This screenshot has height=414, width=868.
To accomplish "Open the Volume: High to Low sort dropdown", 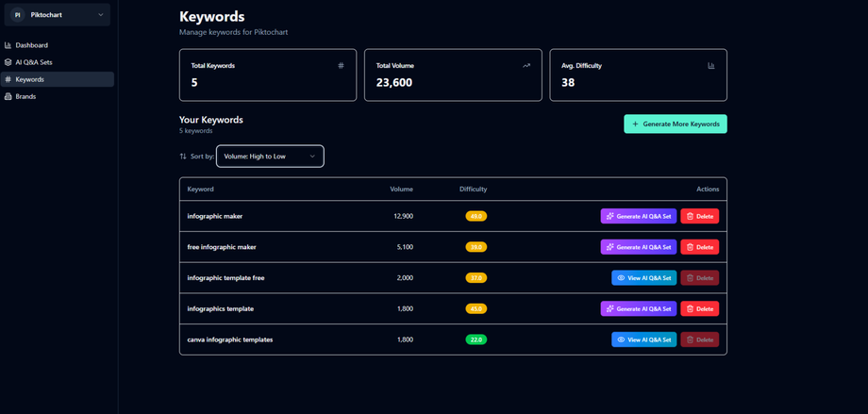I will tap(269, 157).
